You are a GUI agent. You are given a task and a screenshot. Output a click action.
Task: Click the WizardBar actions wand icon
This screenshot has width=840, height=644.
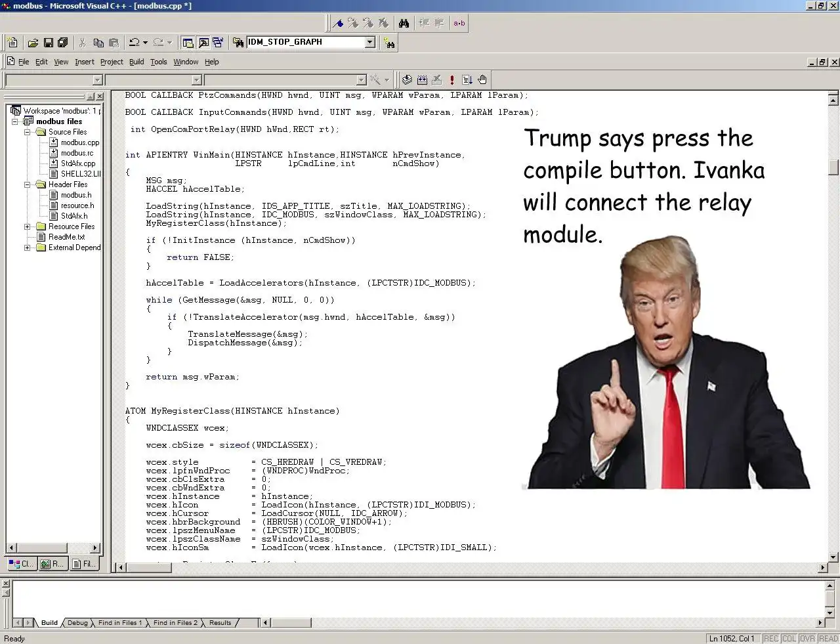coord(375,80)
